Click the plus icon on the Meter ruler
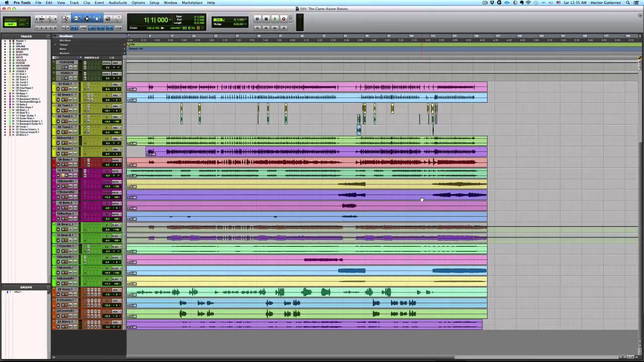644x362 pixels. point(124,49)
